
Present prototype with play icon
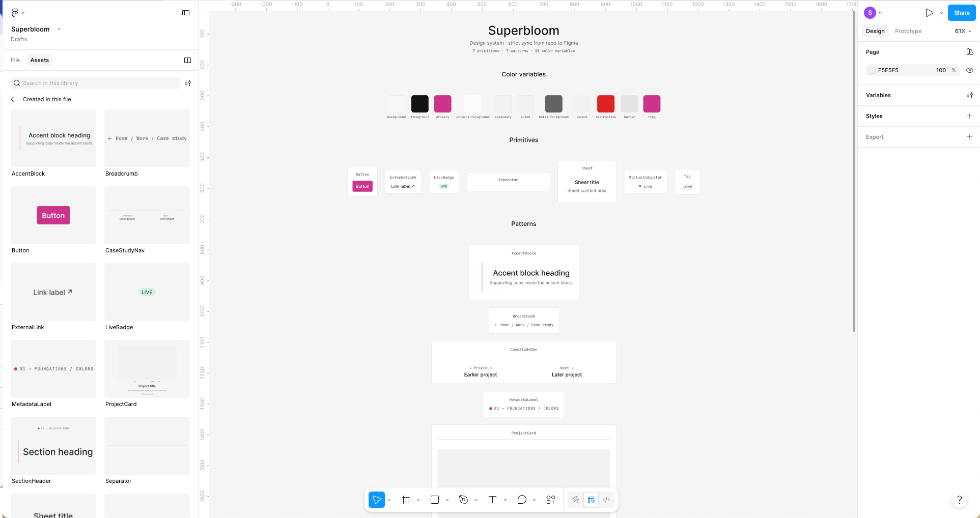[x=930, y=13]
